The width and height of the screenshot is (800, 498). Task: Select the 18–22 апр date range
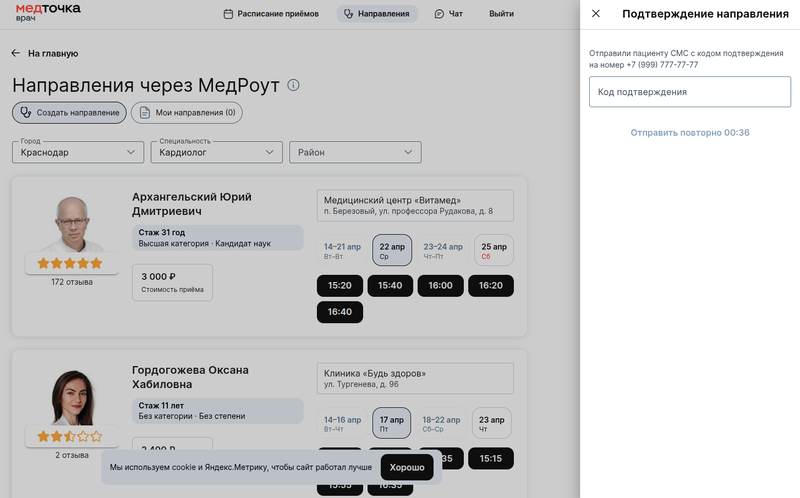(441, 423)
